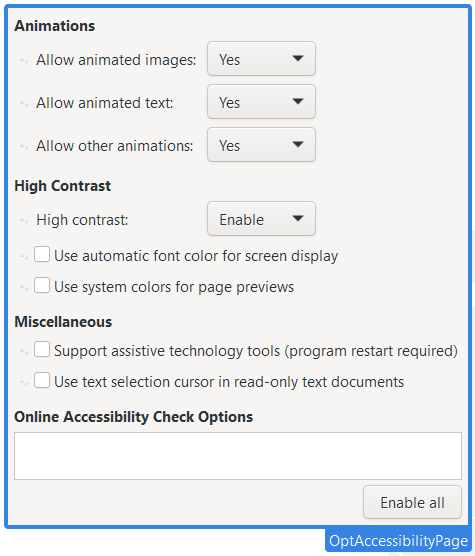This screenshot has width=475, height=556.
Task: Click the lock indicator beside Allow animated text
Action: coord(24,103)
